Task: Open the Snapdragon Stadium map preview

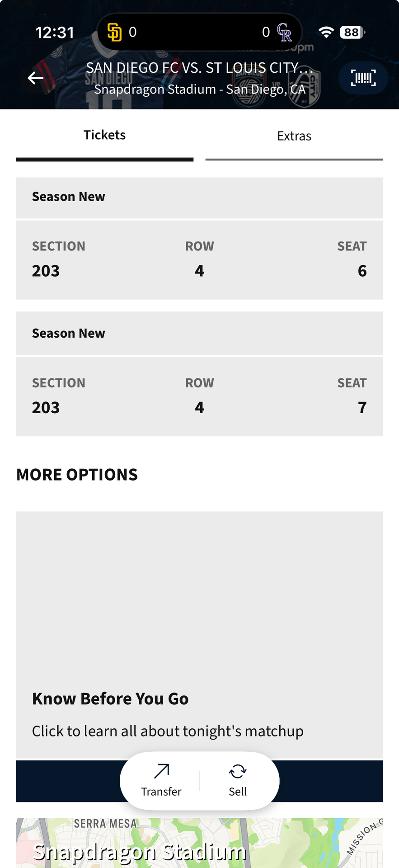Action: [x=199, y=843]
